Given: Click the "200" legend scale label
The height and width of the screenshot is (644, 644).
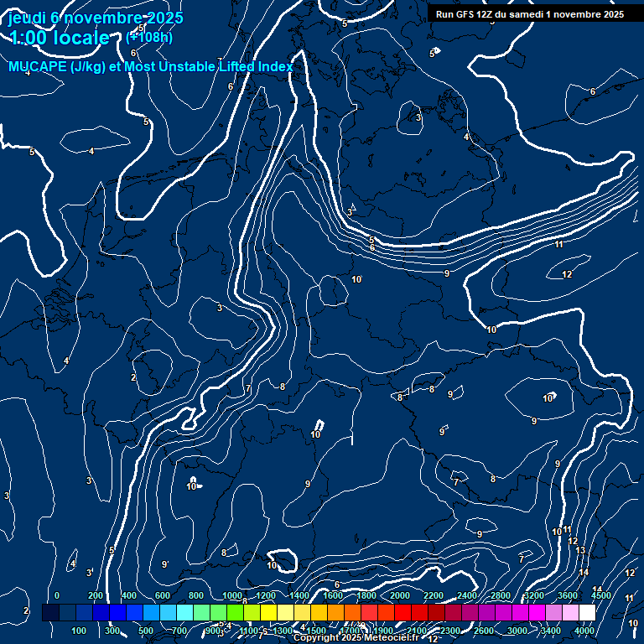Looking at the screenshot, I should tap(96, 595).
